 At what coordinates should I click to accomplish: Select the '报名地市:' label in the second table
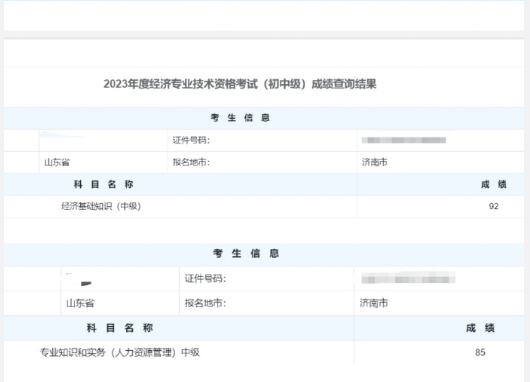[x=205, y=303]
